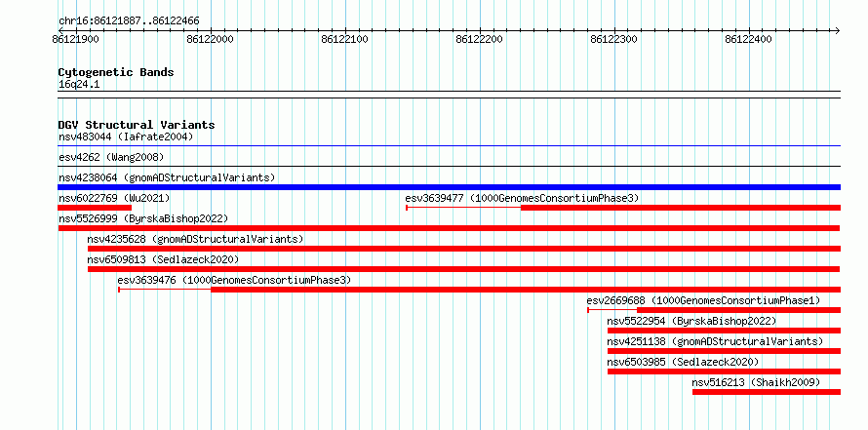
Task: Open nsv6509813 (Sedlazeck2020) label
Action: point(163,259)
